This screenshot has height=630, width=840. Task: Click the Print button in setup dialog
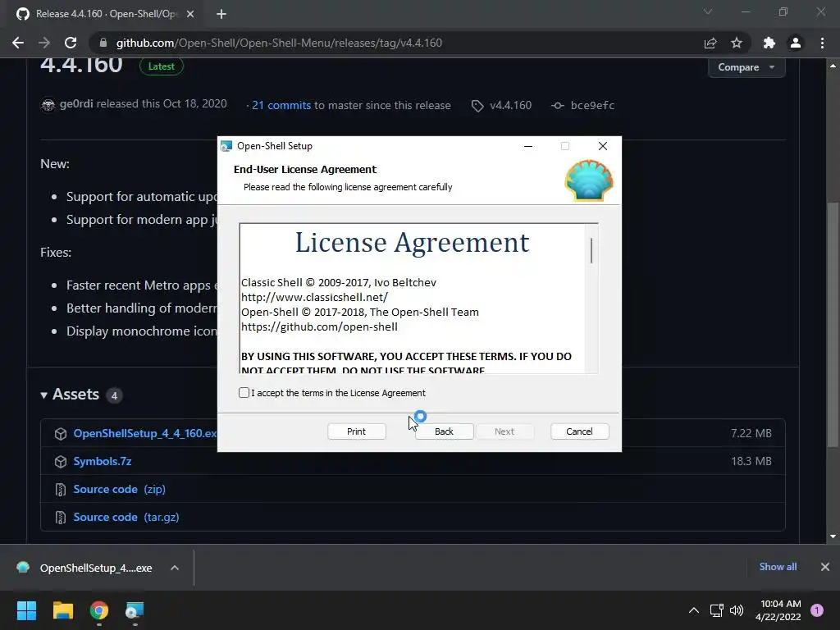356,431
